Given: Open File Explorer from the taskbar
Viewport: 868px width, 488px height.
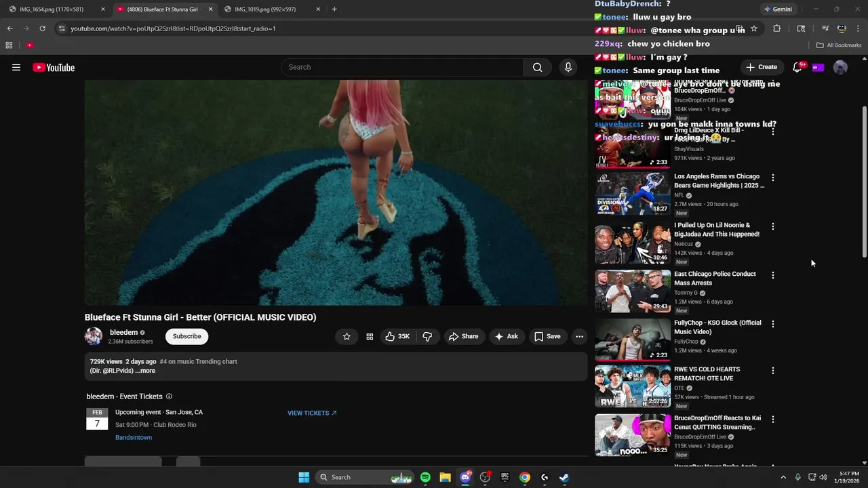Looking at the screenshot, I should (x=445, y=477).
